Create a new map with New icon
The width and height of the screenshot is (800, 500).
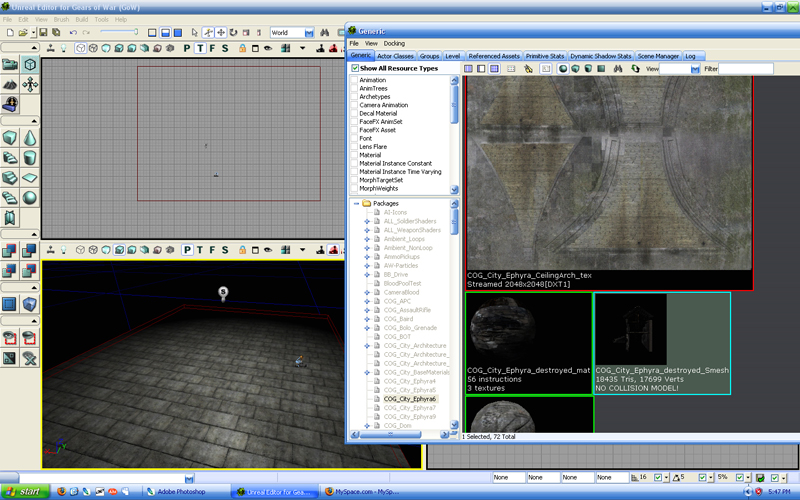pos(10,32)
